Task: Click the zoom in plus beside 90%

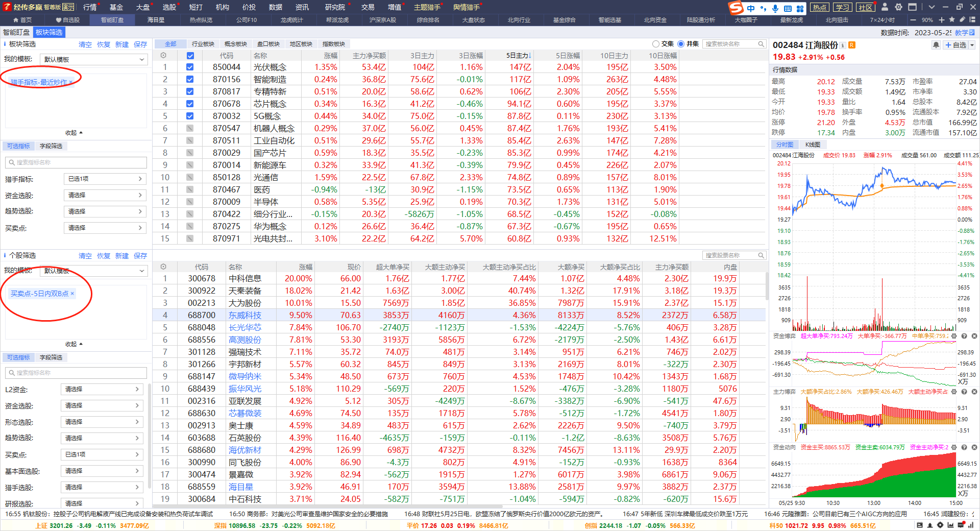Action: [x=942, y=20]
